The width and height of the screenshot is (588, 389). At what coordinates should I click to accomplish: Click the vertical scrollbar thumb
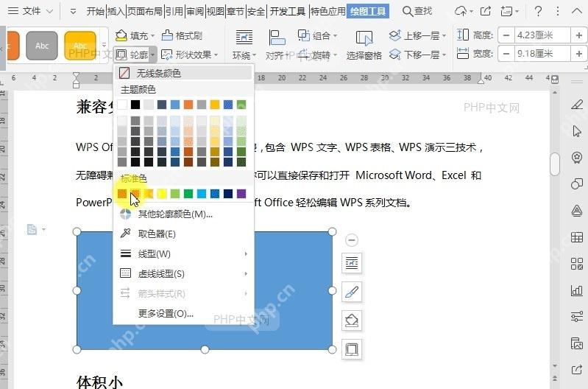[x=555, y=164]
